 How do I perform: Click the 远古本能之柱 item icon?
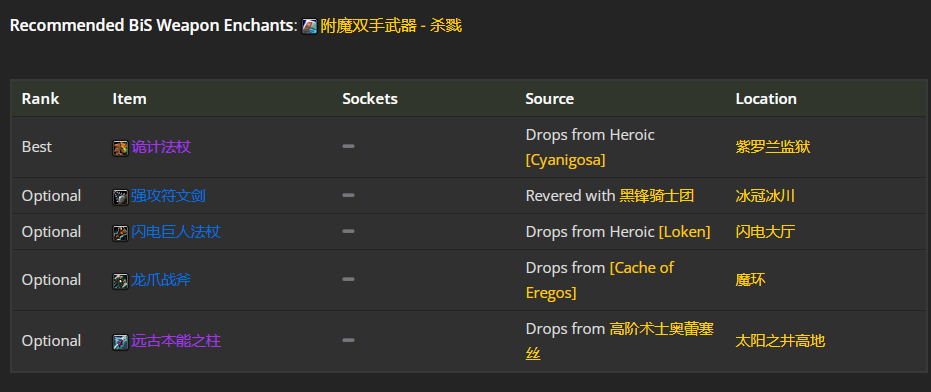pos(121,342)
